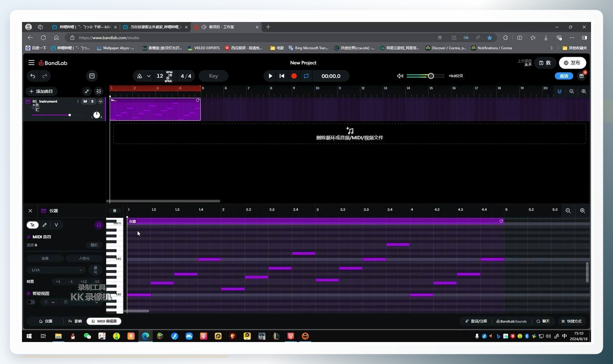The height and width of the screenshot is (364, 613).
Task: Click the 量化 quantize button
Action: pos(95,270)
